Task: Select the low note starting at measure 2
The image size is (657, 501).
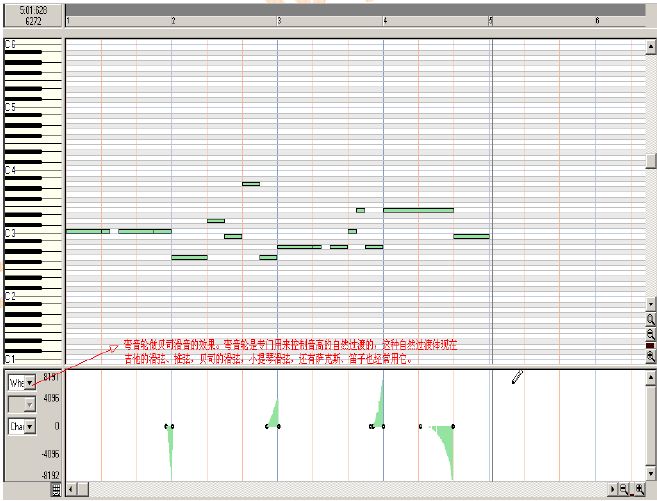Action: 189,257
